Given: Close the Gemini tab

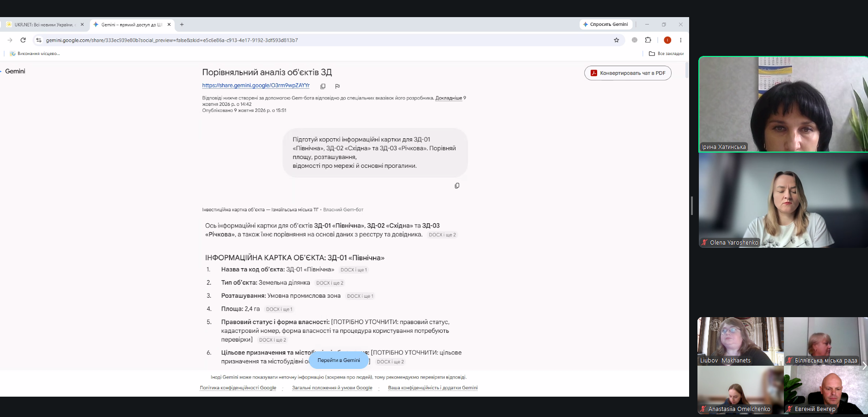Looking at the screenshot, I should coord(169,25).
